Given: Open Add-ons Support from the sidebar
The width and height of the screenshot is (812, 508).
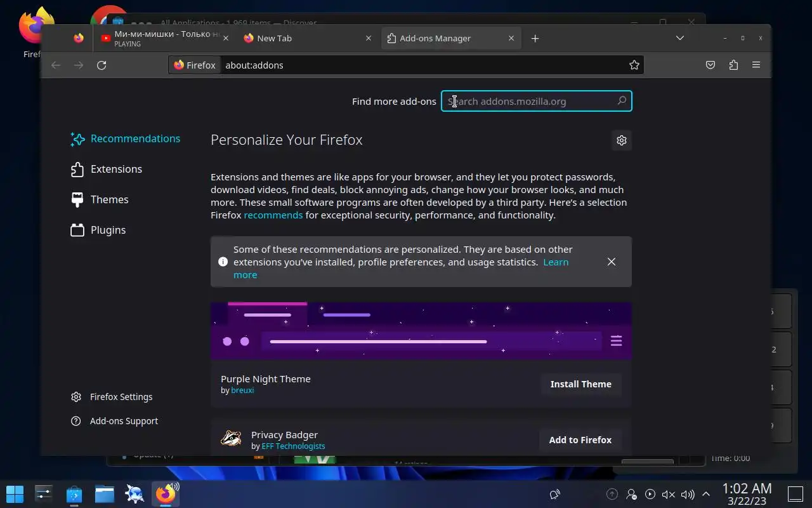Looking at the screenshot, I should [x=115, y=421].
